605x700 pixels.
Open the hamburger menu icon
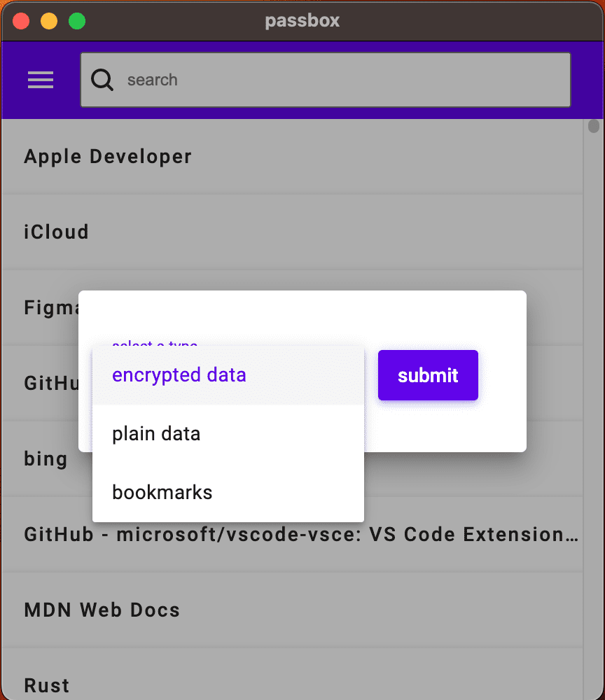coord(41,80)
